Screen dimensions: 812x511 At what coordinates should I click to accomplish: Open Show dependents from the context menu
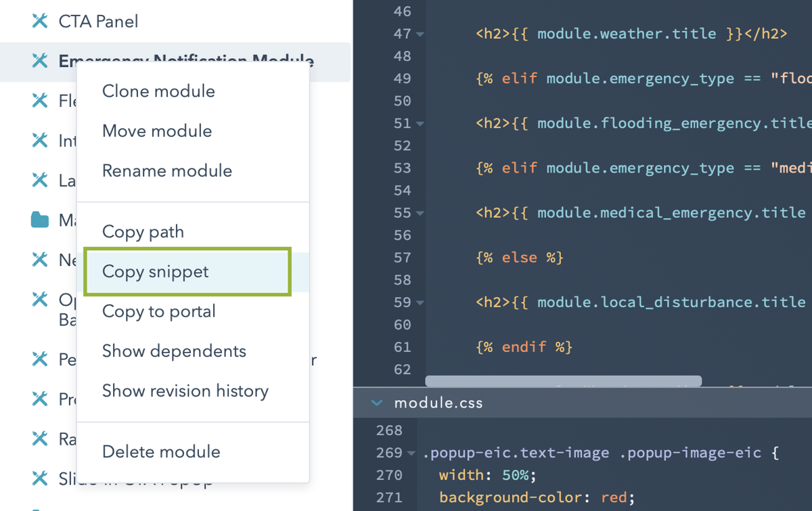[194, 351]
